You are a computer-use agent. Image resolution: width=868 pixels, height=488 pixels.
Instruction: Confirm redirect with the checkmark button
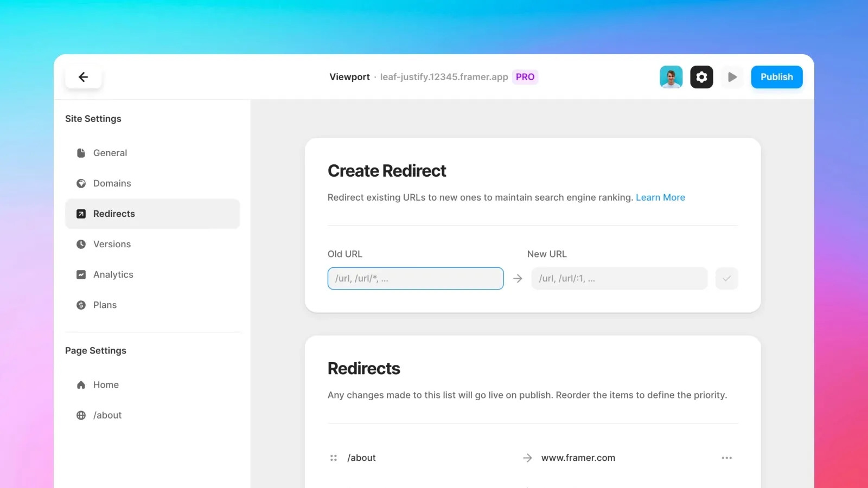click(726, 278)
